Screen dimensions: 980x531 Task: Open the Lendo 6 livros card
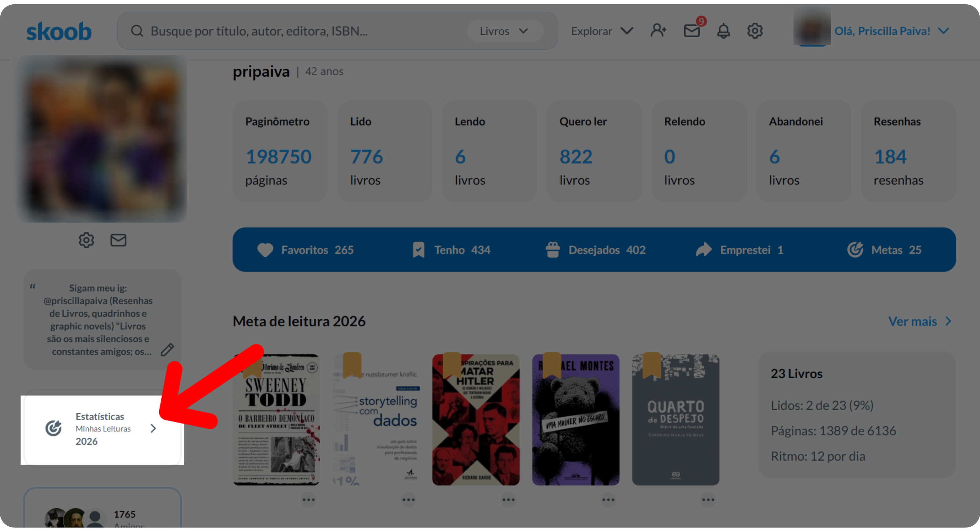point(489,151)
